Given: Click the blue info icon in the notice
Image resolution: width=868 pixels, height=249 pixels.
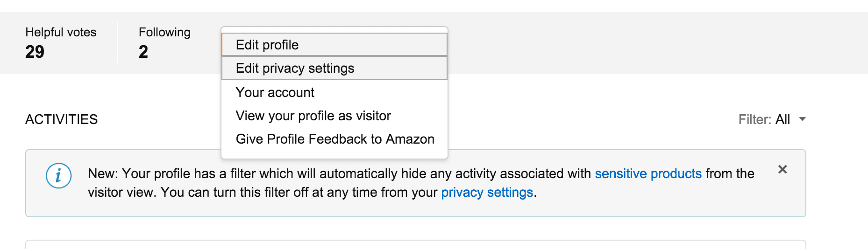Looking at the screenshot, I should click(58, 176).
